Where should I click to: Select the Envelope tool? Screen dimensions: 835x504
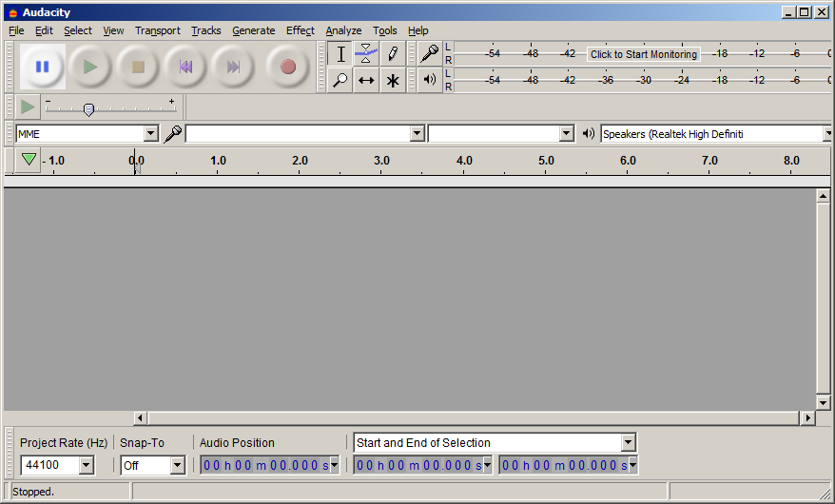point(366,54)
